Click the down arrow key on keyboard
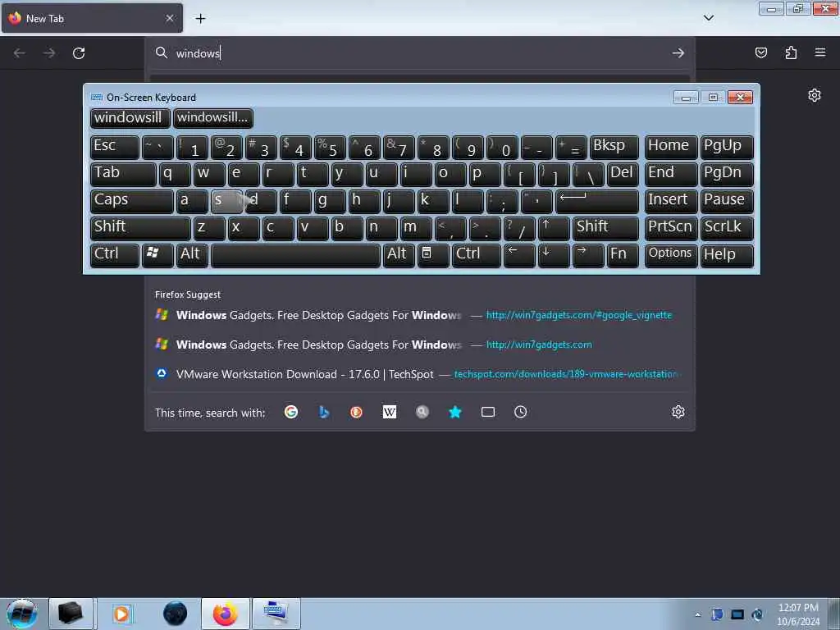This screenshot has height=630, width=840. [554, 256]
